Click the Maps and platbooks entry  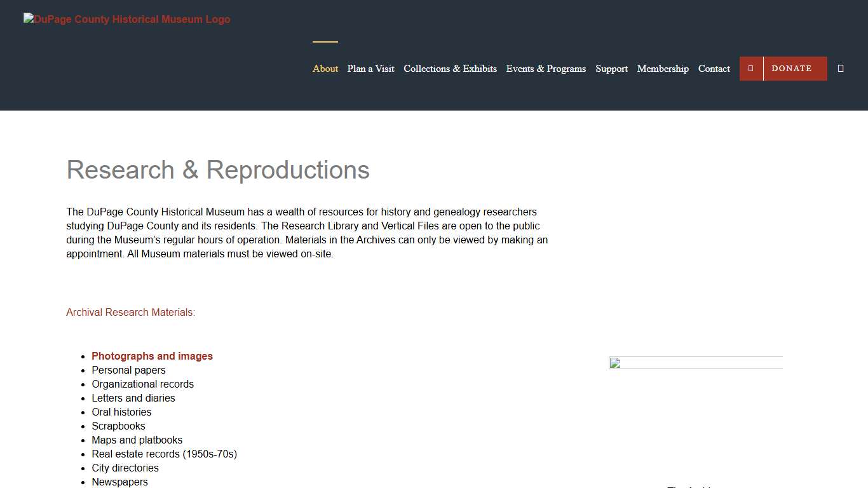(x=137, y=440)
